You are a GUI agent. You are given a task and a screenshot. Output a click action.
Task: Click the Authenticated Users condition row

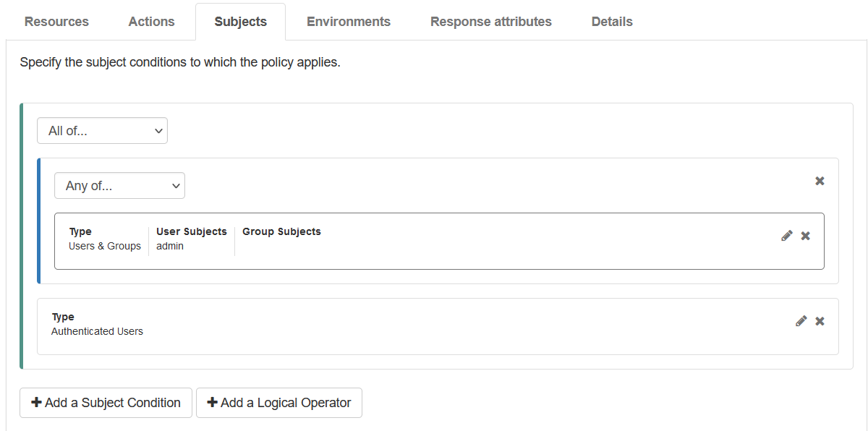pos(362,325)
